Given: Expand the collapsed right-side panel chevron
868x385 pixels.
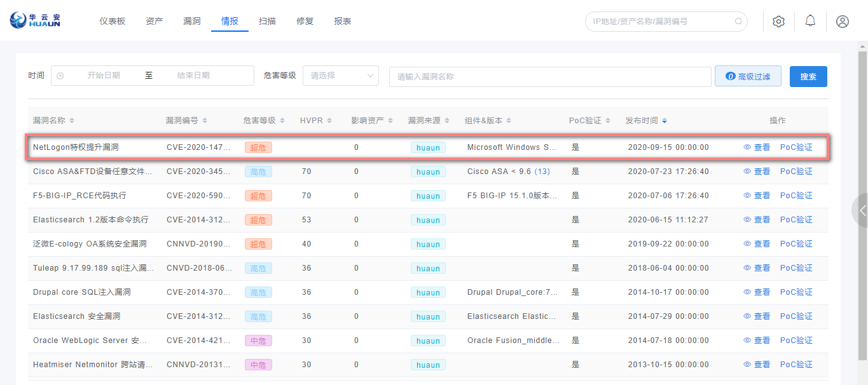Looking at the screenshot, I should pyautogui.click(x=863, y=210).
